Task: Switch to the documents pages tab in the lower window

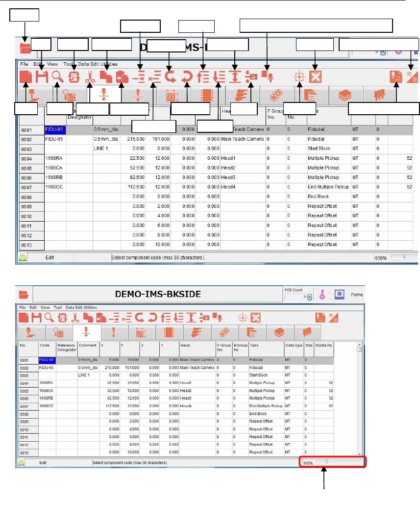Action: (x=251, y=332)
